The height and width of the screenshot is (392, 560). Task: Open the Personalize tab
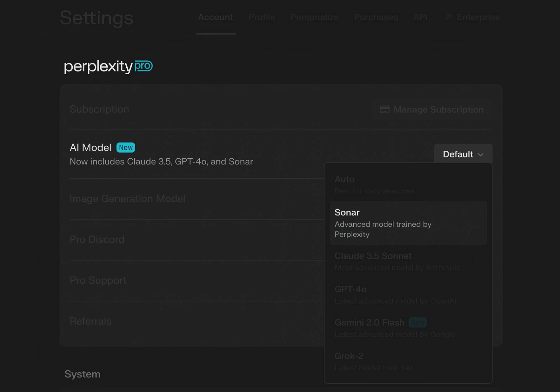click(x=314, y=17)
